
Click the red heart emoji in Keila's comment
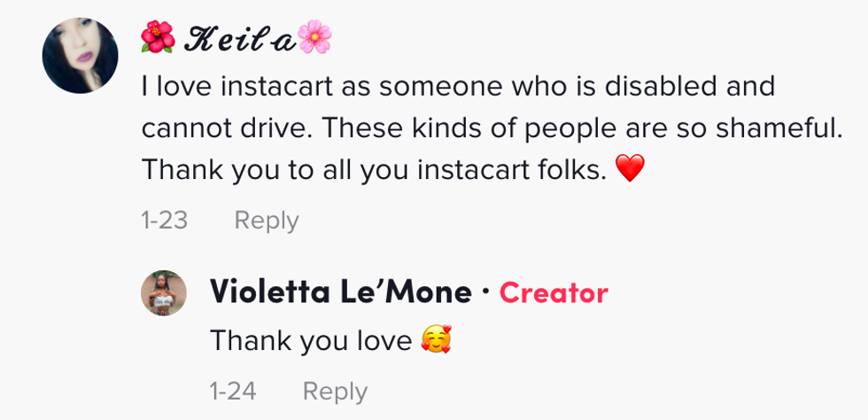pos(628,169)
